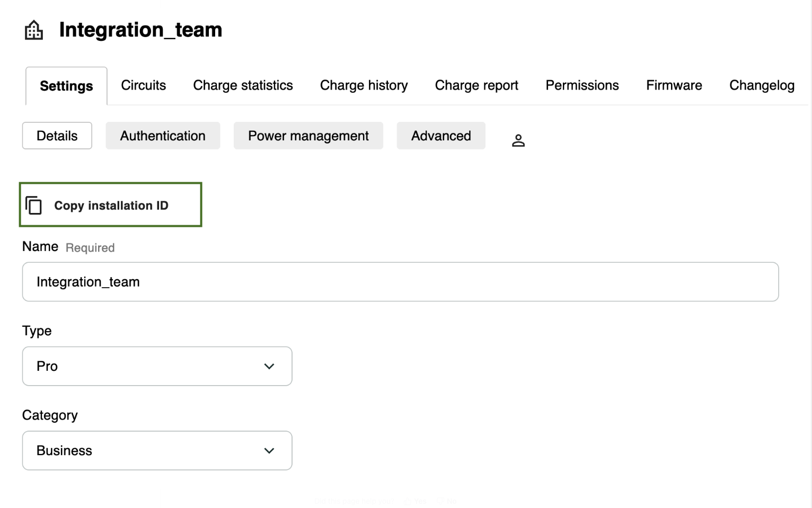
Task: View the Charge report tab
Action: click(x=476, y=85)
